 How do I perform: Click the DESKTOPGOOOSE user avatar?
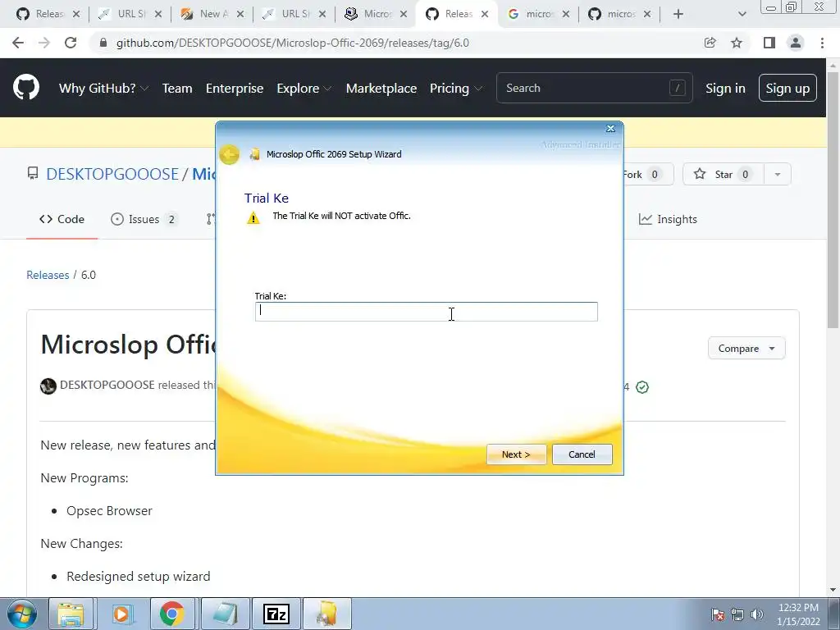pyautogui.click(x=48, y=386)
